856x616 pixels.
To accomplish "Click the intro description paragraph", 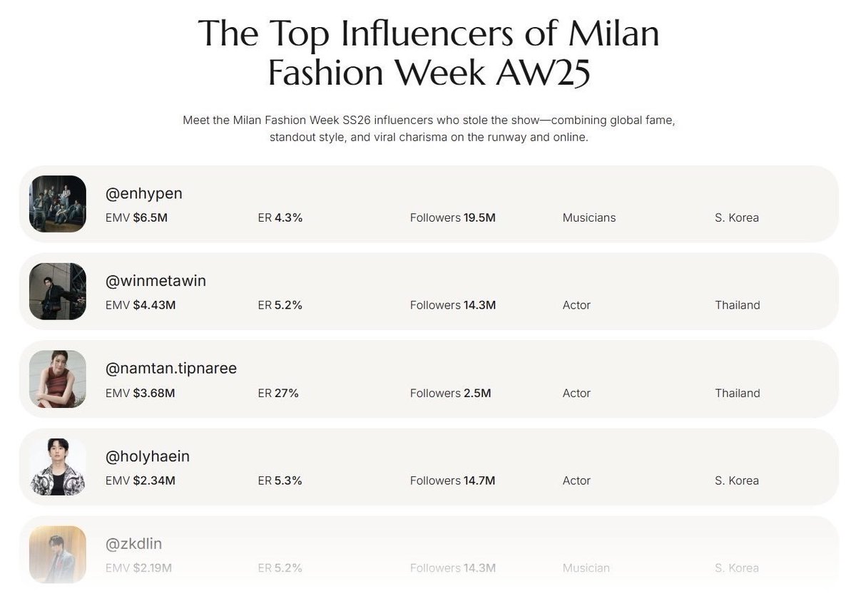I will tap(429, 129).
